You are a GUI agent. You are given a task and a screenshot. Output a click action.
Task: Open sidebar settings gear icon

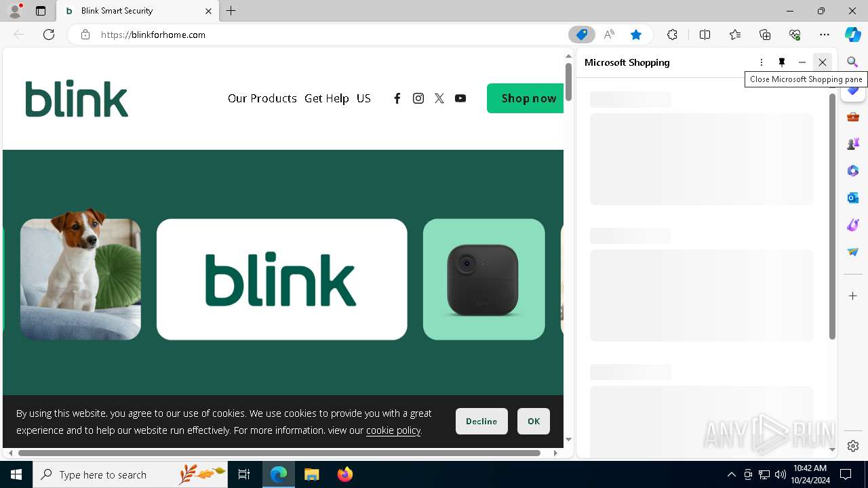pyautogui.click(x=853, y=446)
